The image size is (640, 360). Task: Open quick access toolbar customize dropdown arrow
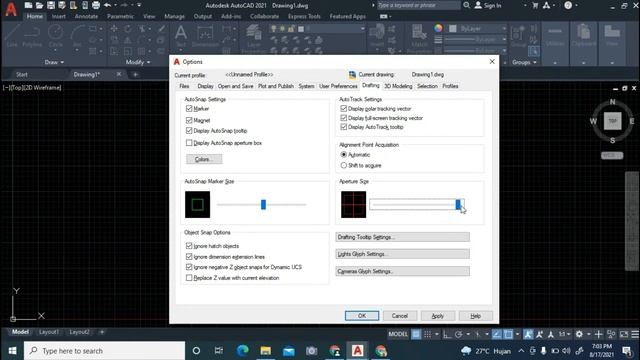point(139,5)
